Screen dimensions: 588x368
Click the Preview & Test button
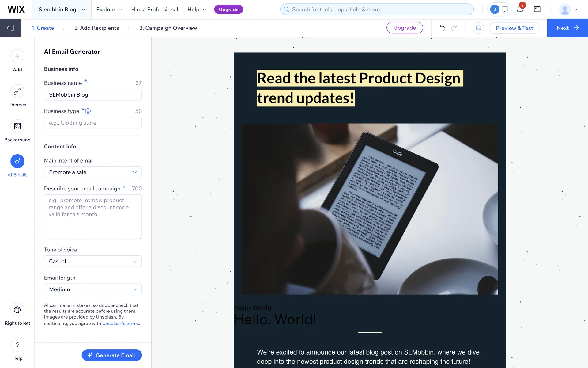(x=514, y=28)
